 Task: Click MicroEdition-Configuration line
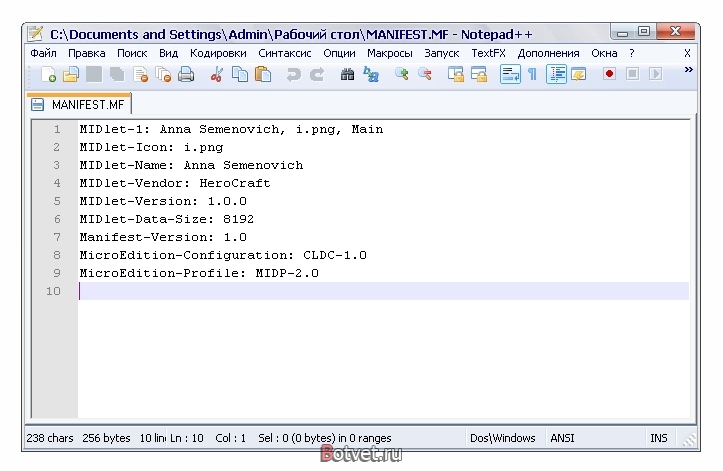pos(223,255)
